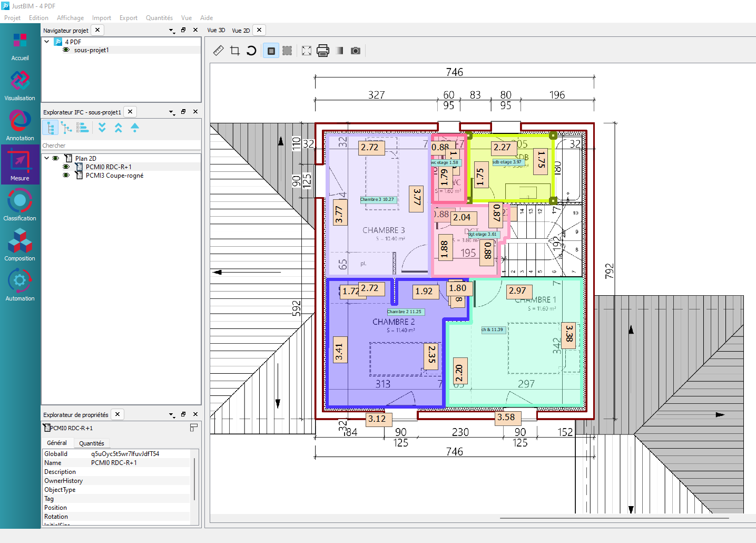Click the expand all double-chevron icon
The height and width of the screenshot is (543, 756).
[102, 128]
